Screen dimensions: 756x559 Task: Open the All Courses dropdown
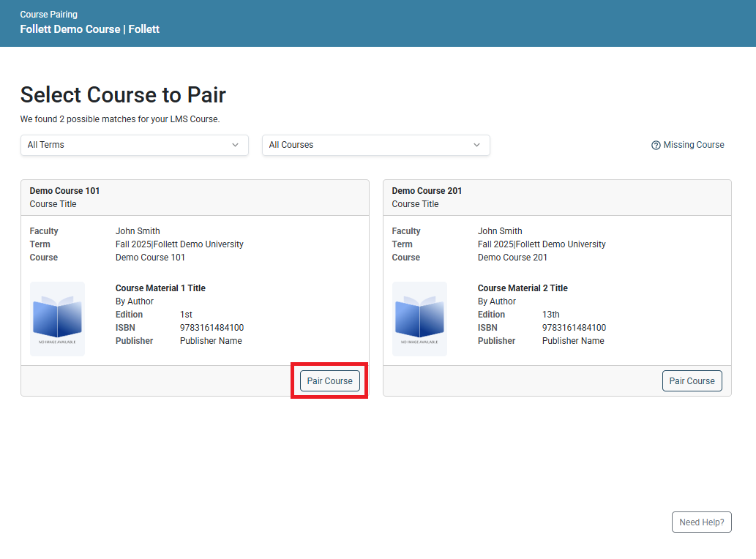click(x=375, y=145)
